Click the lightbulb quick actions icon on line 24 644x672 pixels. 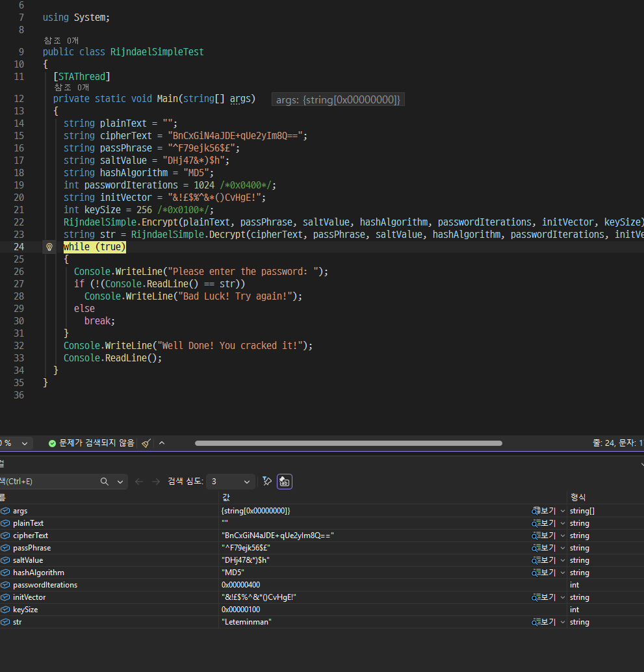pyautogui.click(x=49, y=247)
